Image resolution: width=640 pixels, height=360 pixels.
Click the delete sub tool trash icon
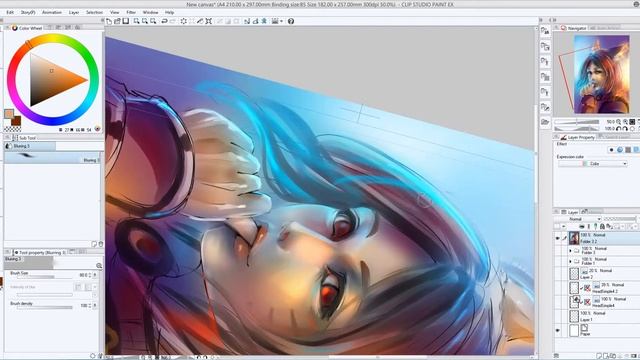tap(101, 244)
